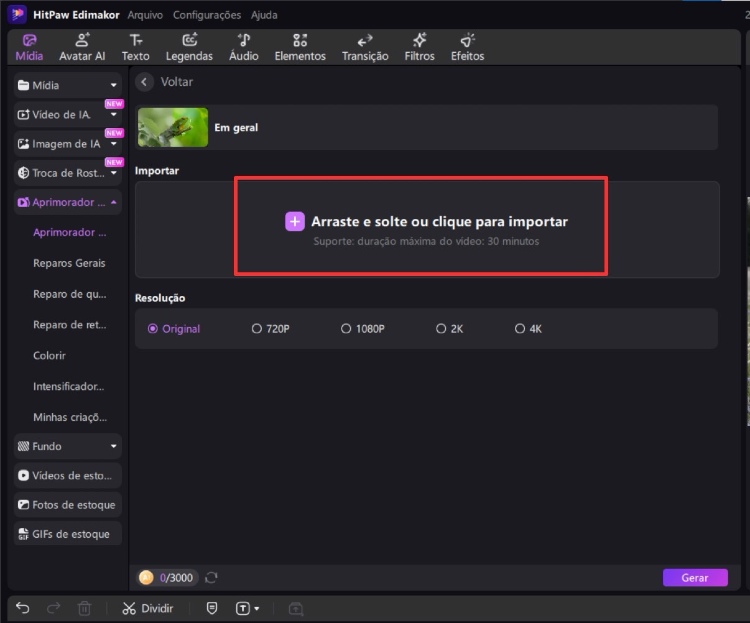The height and width of the screenshot is (623, 750).
Task: Click the Voltar back arrow
Action: pos(144,82)
